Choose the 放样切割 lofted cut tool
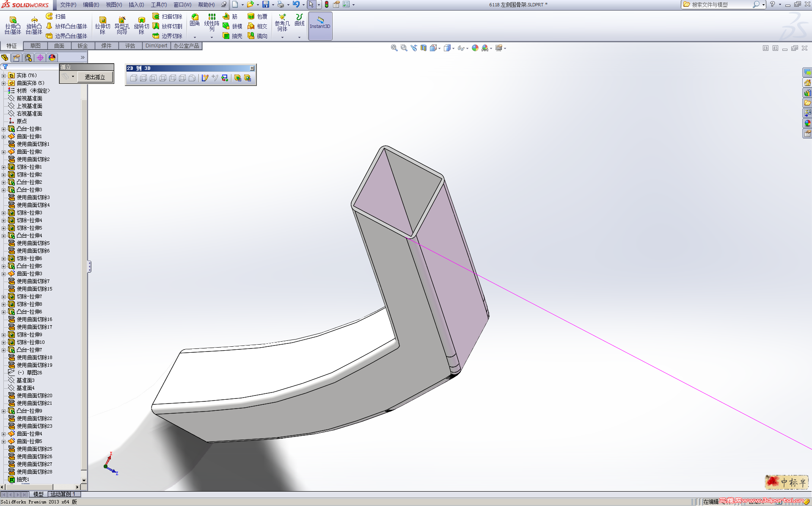 (168, 26)
